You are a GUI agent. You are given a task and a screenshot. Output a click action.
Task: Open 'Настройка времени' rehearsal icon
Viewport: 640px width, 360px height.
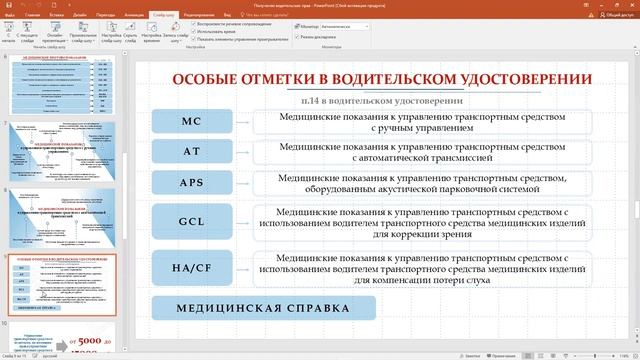pyautogui.click(x=151, y=33)
